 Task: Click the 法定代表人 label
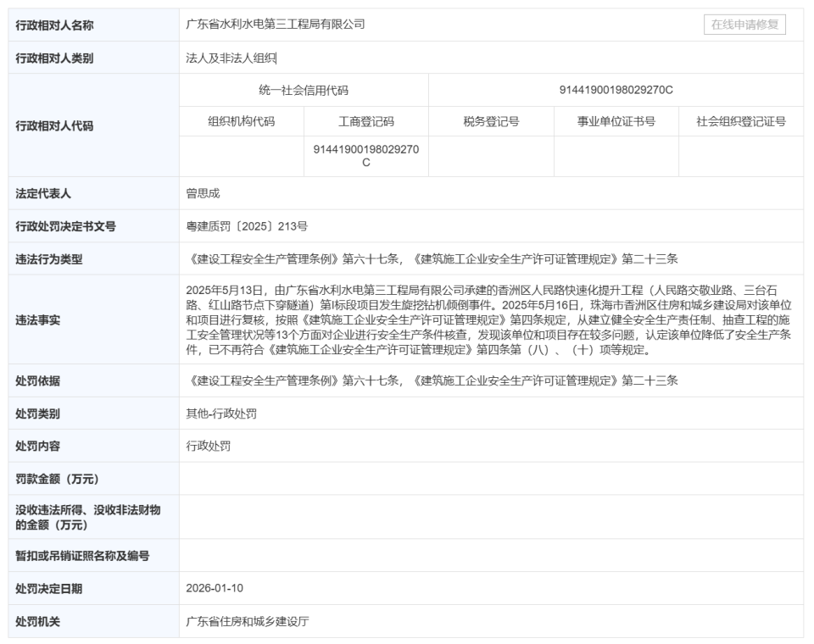(43, 193)
